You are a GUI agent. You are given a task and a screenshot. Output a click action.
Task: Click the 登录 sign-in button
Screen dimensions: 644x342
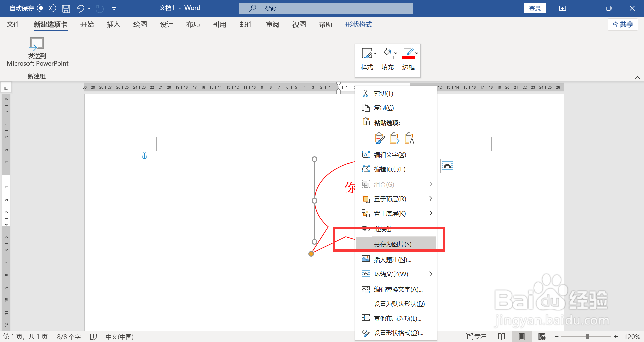tap(535, 8)
